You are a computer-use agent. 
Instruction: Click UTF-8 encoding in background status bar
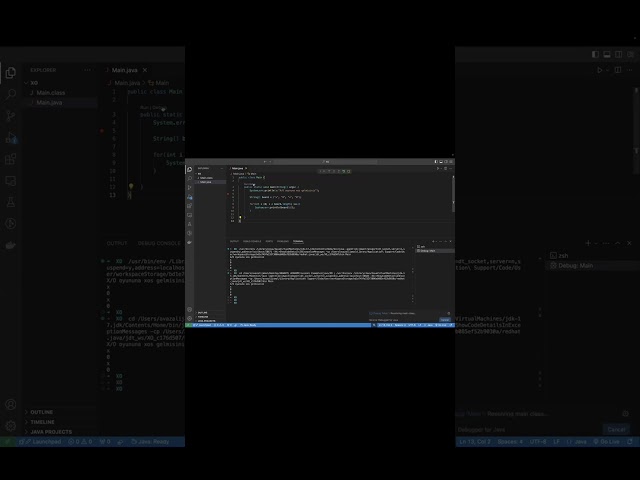point(538,442)
